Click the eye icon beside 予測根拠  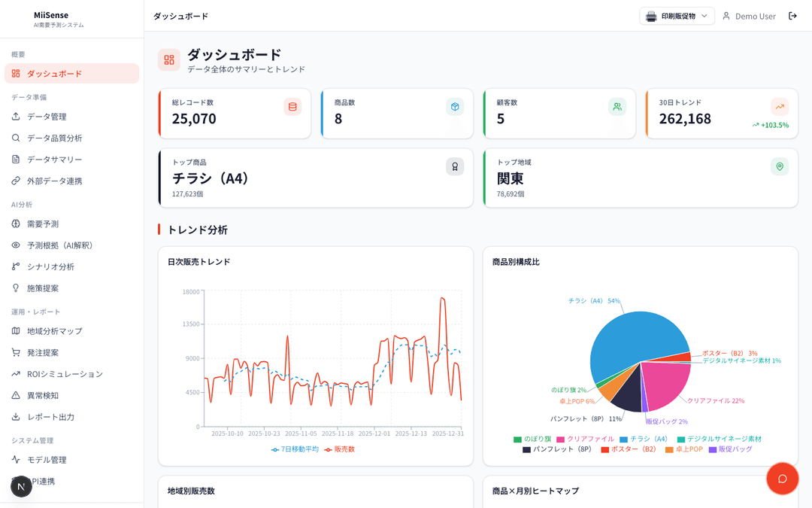16,245
